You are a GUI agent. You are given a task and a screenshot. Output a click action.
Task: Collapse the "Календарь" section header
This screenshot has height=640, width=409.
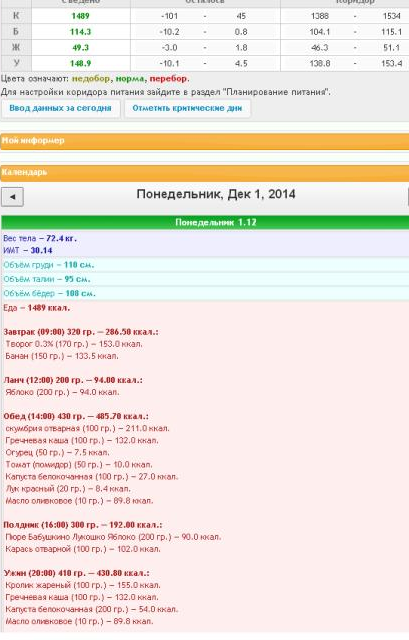(x=204, y=173)
